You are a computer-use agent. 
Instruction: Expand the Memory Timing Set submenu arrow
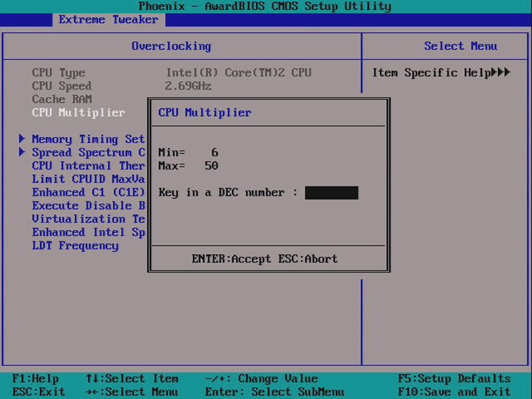click(x=23, y=139)
